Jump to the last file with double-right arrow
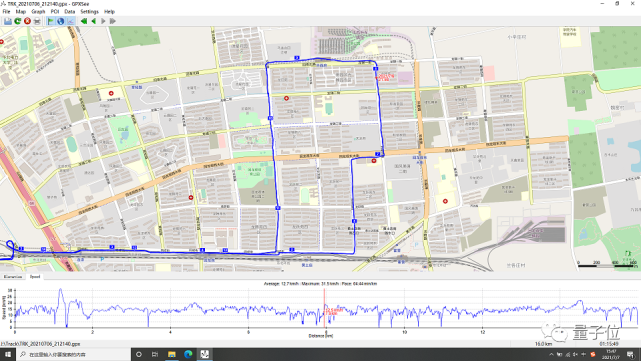The width and height of the screenshot is (641, 361). (x=113, y=21)
